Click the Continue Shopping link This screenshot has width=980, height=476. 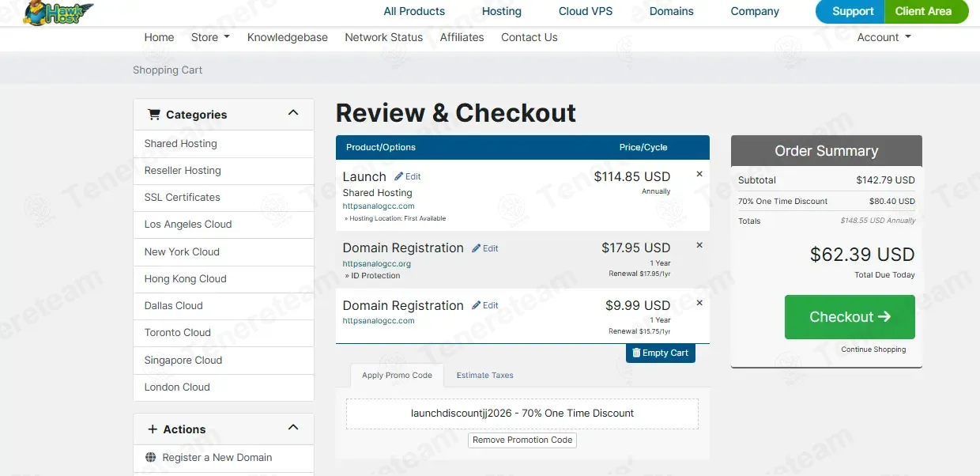coord(873,349)
